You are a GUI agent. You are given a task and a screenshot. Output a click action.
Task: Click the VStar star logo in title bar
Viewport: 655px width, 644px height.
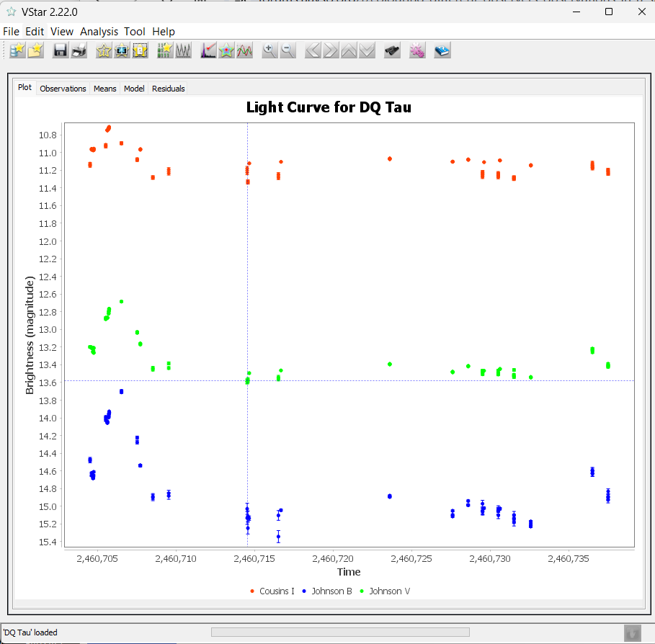(12, 12)
